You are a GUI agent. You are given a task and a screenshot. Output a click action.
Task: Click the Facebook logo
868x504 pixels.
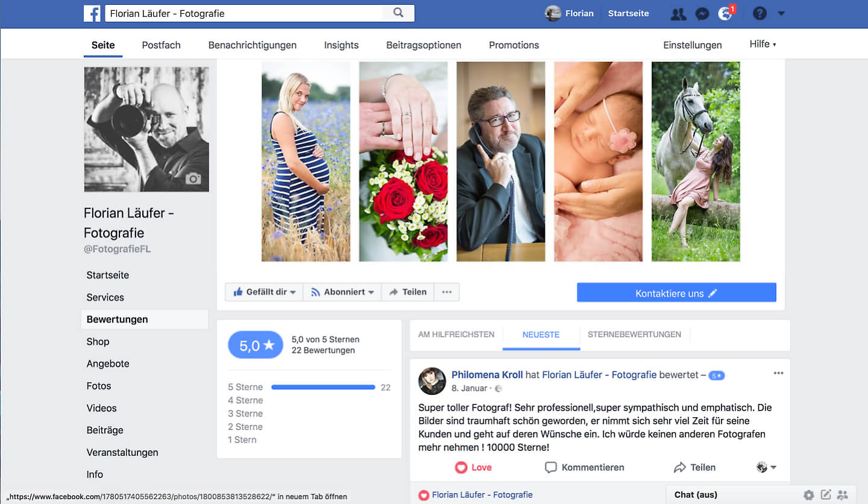[93, 13]
